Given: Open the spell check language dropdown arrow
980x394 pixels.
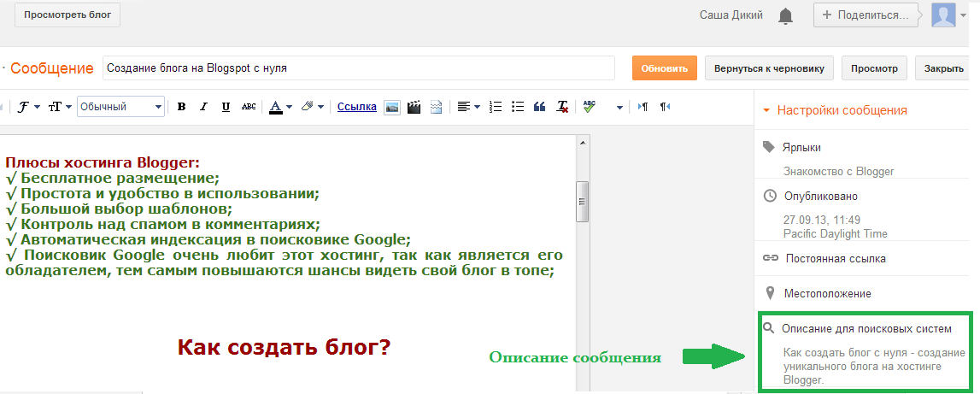Looking at the screenshot, I should [x=619, y=108].
